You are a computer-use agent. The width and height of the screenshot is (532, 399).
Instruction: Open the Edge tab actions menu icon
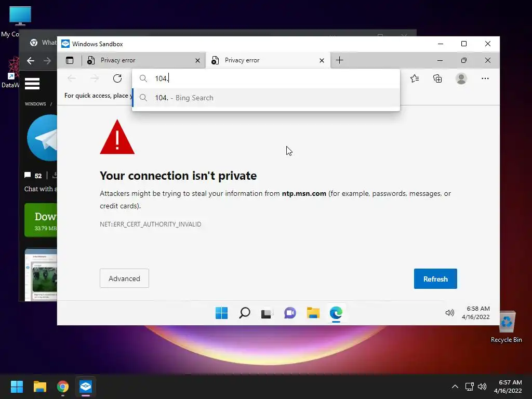click(70, 60)
